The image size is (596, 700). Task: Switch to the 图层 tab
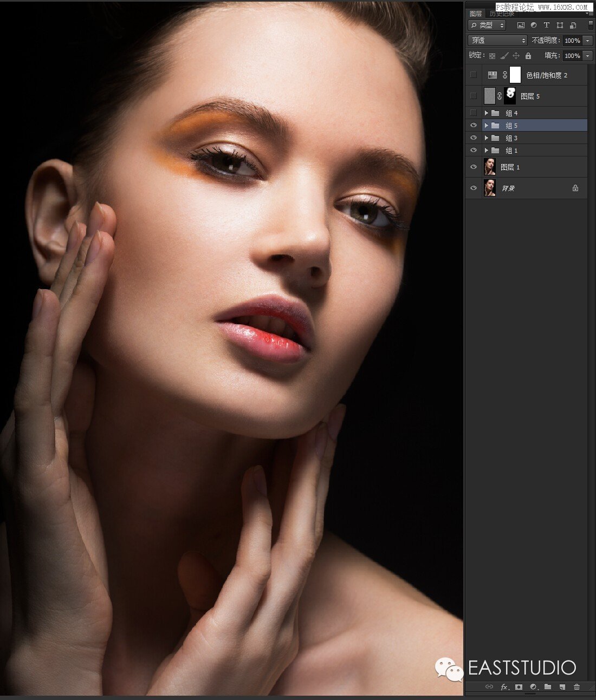[476, 14]
